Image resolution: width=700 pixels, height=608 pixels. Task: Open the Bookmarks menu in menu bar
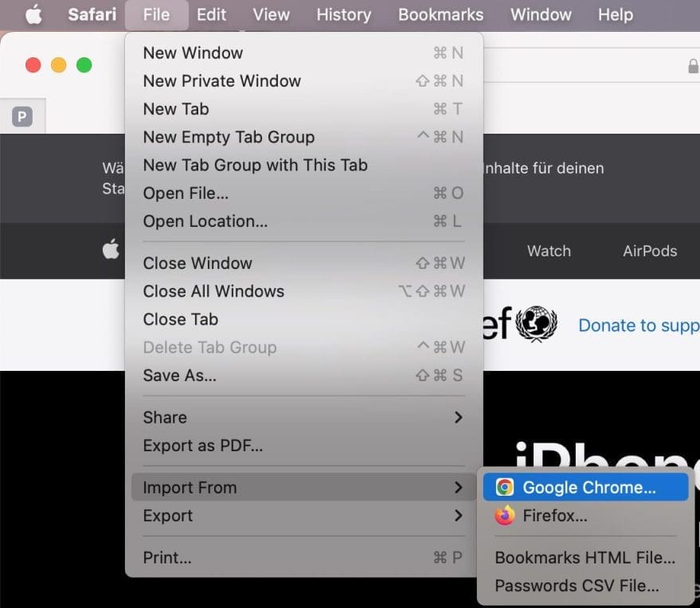click(440, 14)
